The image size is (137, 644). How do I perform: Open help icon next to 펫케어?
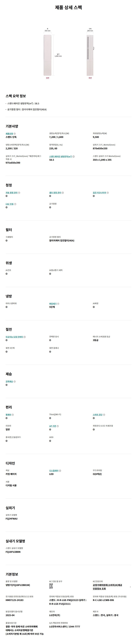click(x=13, y=415)
